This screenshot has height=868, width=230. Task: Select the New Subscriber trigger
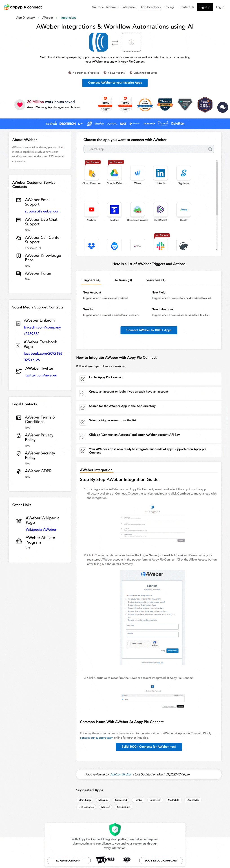tap(162, 309)
